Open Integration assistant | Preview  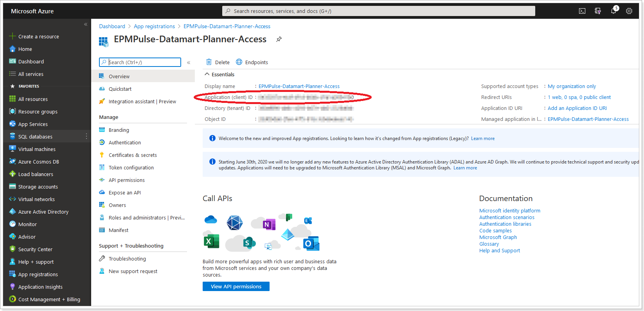(x=143, y=101)
